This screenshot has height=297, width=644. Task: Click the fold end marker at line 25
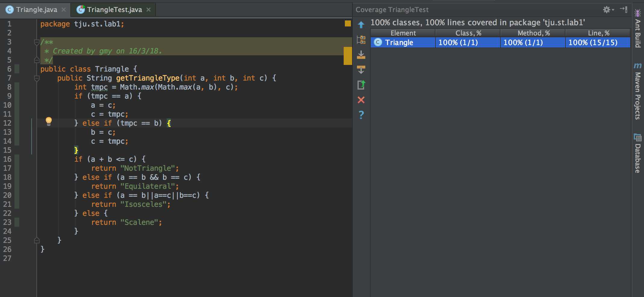37,240
